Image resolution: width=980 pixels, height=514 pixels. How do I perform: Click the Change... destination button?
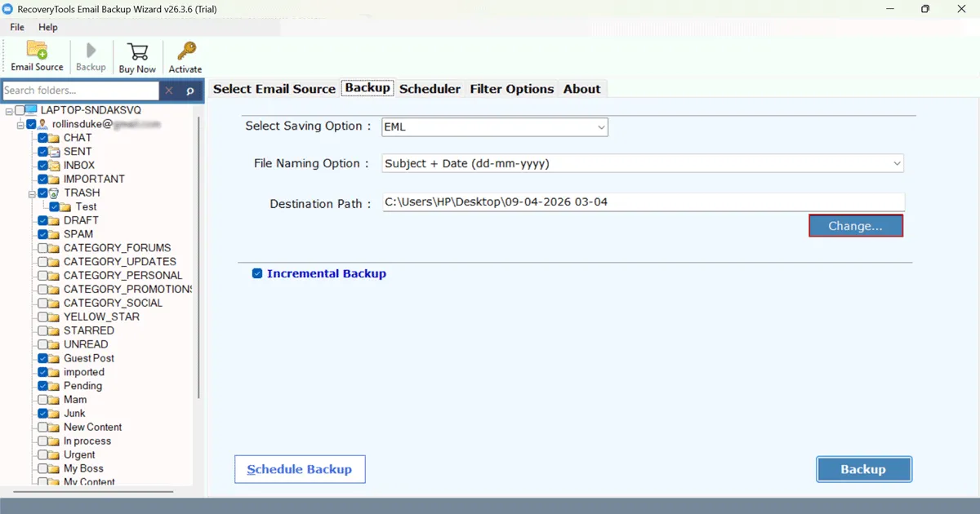click(x=856, y=226)
